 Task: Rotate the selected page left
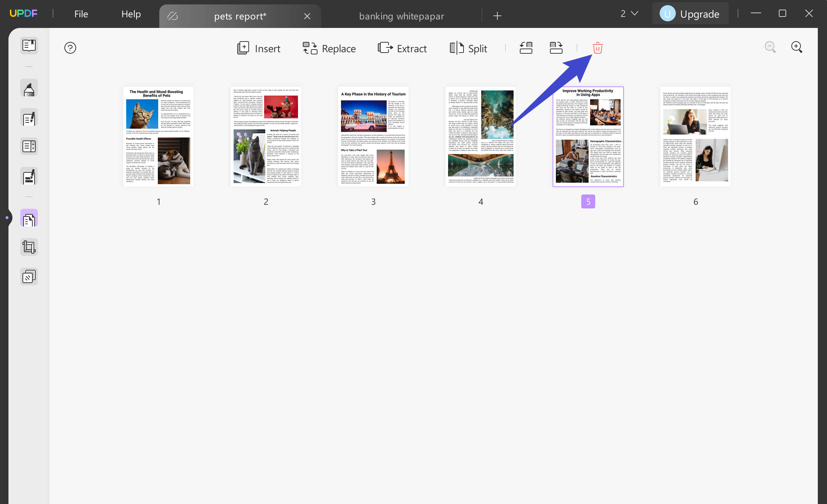tap(525, 48)
